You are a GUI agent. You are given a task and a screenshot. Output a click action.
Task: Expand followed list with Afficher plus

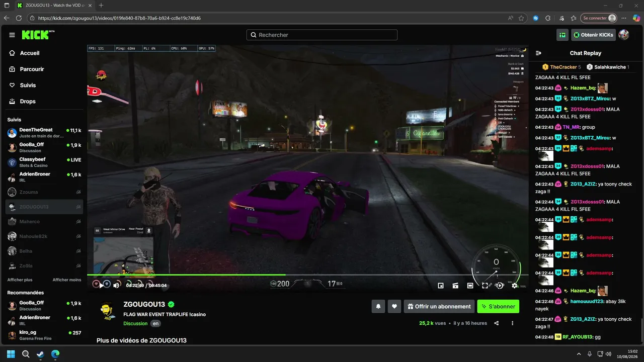click(x=20, y=280)
